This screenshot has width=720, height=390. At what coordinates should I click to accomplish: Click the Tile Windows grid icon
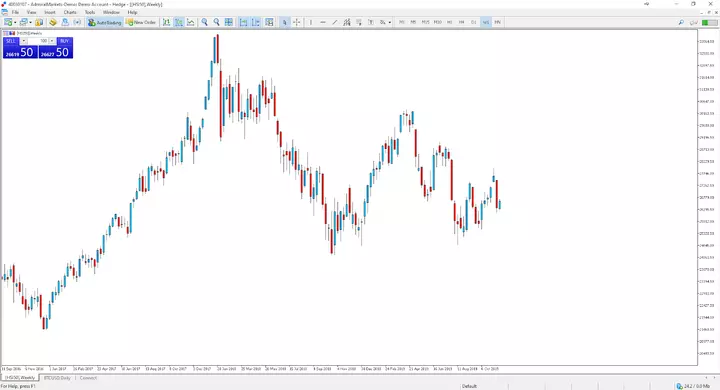[x=228, y=22]
